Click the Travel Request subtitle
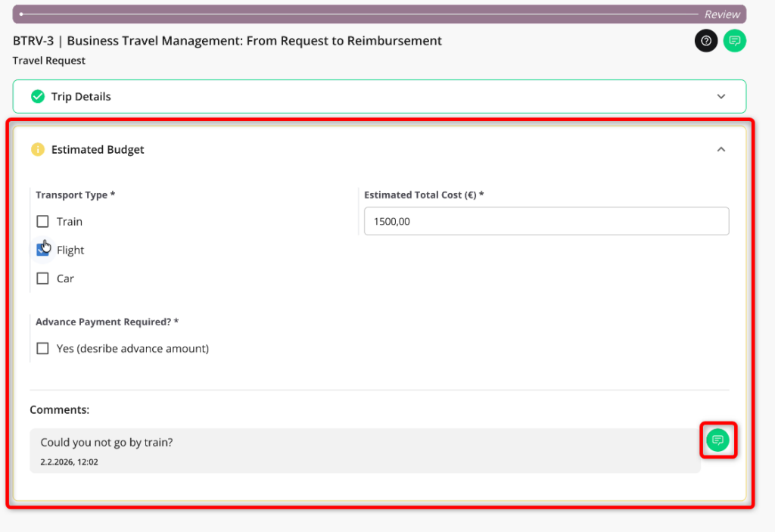 coord(49,61)
